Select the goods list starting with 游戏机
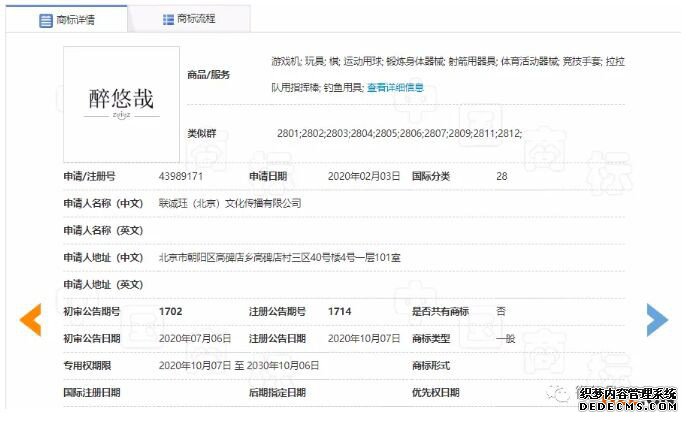Image resolution: width=688 pixels, height=421 pixels. [x=448, y=74]
